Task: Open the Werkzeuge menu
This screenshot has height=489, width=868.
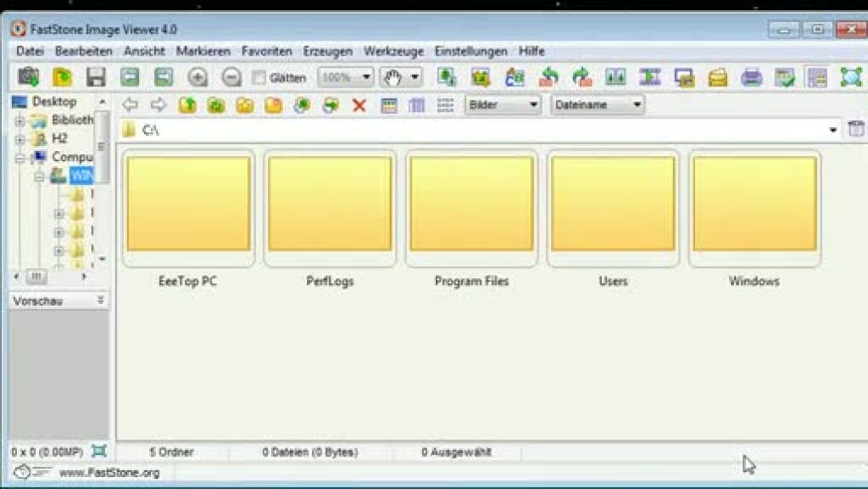Action: coord(393,51)
